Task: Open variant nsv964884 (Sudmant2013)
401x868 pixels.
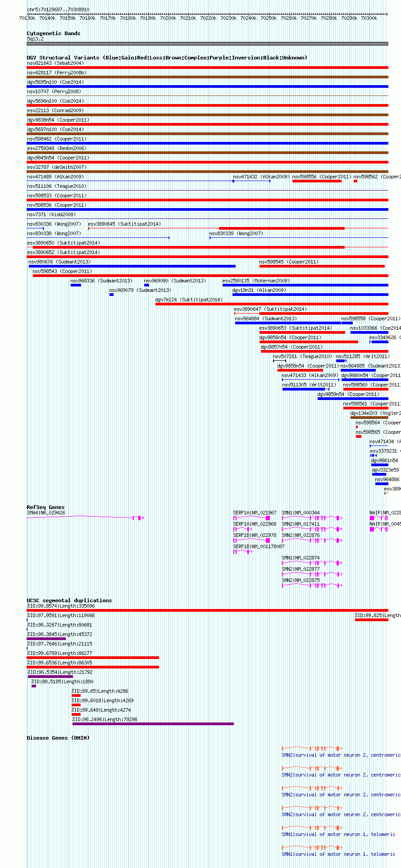Action: (266, 318)
